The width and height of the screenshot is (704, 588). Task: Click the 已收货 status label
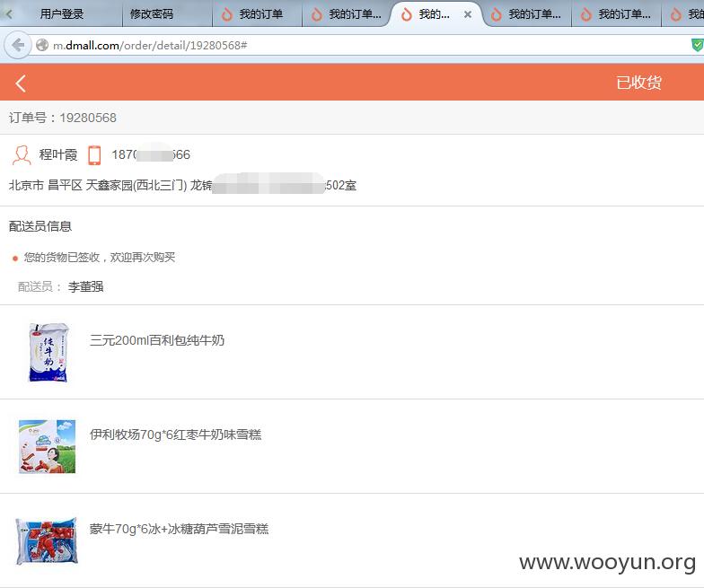pos(638,83)
